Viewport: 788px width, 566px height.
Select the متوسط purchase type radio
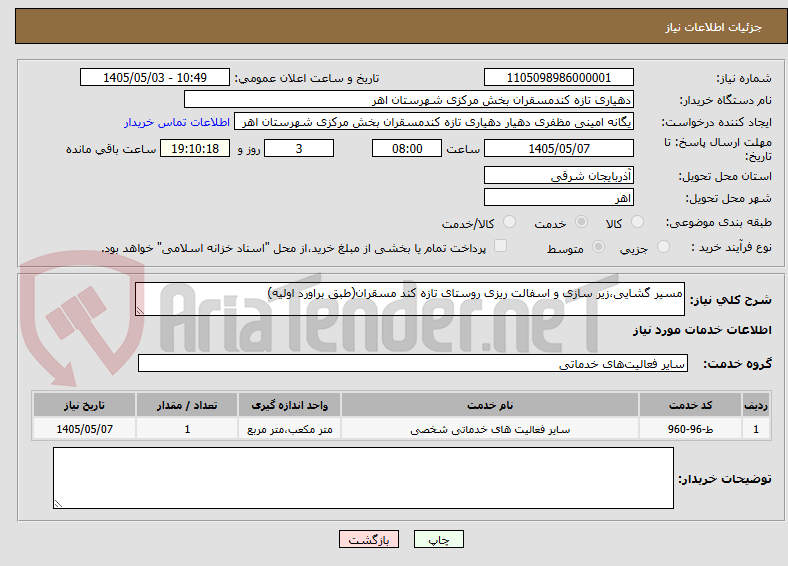599,246
